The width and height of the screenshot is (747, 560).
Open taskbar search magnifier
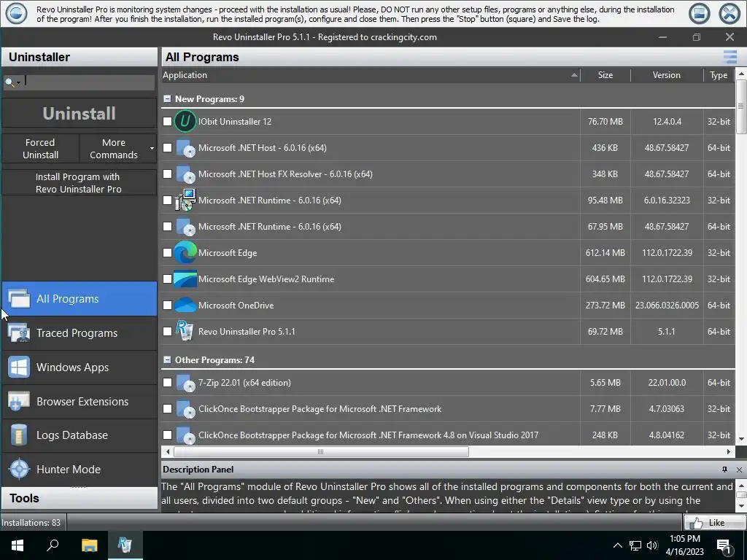tap(53, 545)
